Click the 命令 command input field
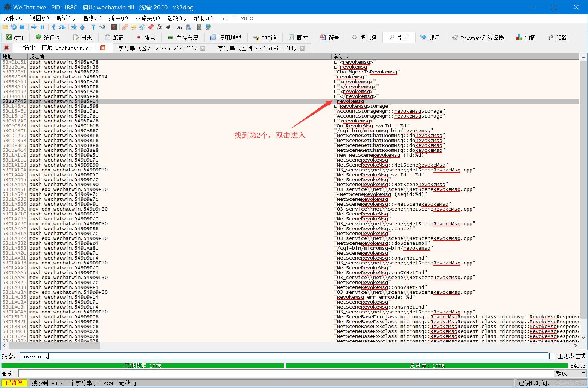Image resolution: width=588 pixels, height=388 pixels. [x=286, y=373]
